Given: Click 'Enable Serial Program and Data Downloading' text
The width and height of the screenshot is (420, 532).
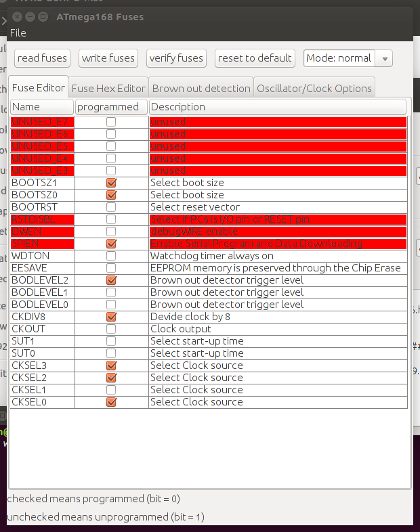Looking at the screenshot, I should tap(256, 244).
